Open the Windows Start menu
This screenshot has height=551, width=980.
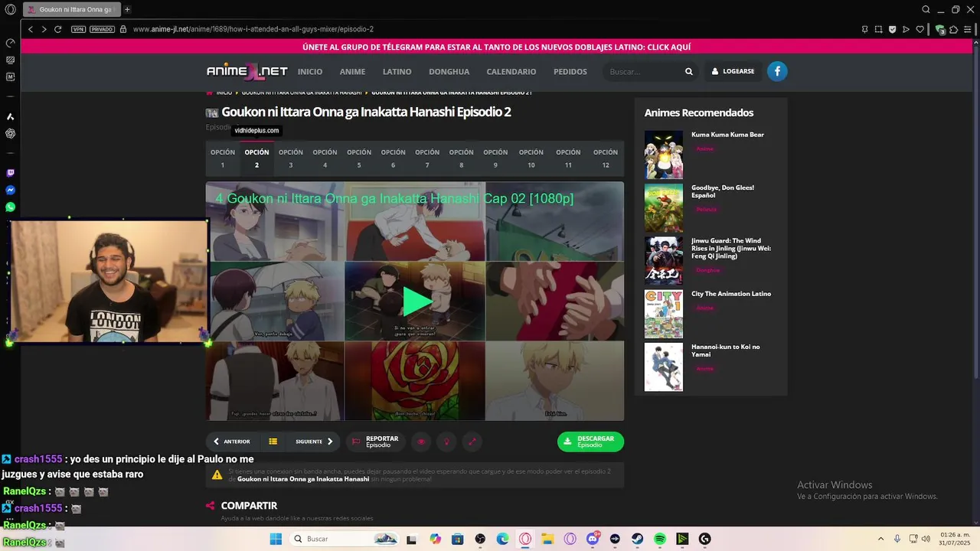(x=276, y=539)
